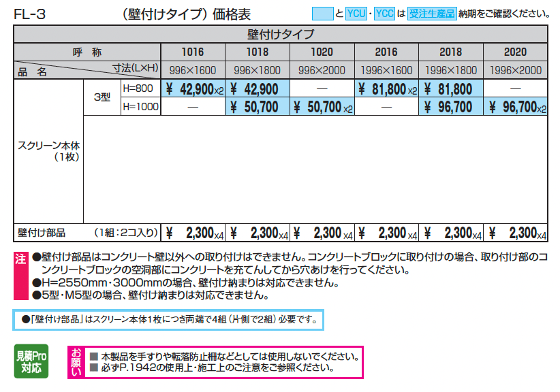Click the 996×1800 dimension cell
This screenshot has width=560, height=392.
click(257, 69)
